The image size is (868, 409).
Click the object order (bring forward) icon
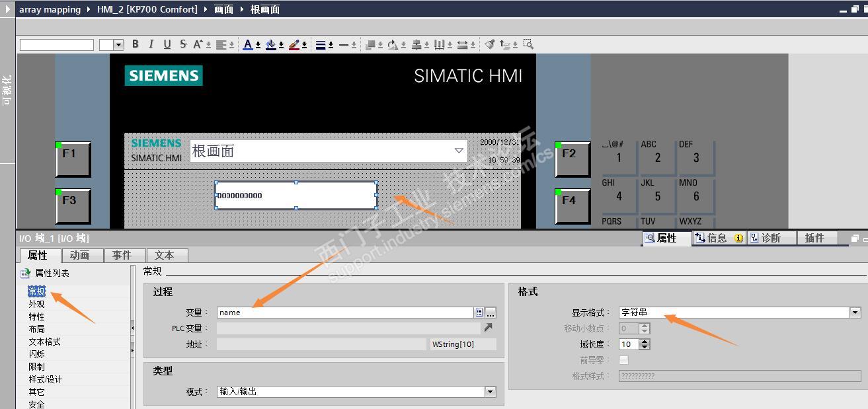[371, 44]
